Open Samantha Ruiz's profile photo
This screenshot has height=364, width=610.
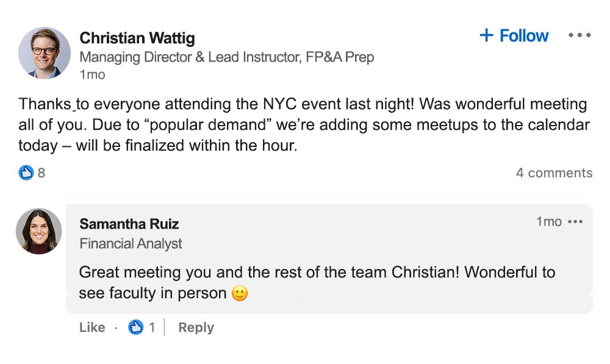coord(39,231)
